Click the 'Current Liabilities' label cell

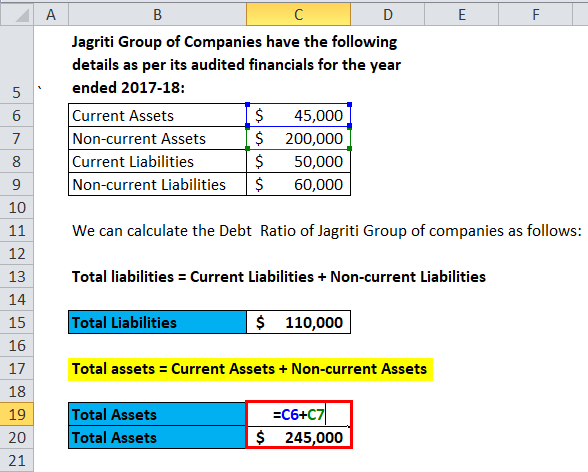158,161
